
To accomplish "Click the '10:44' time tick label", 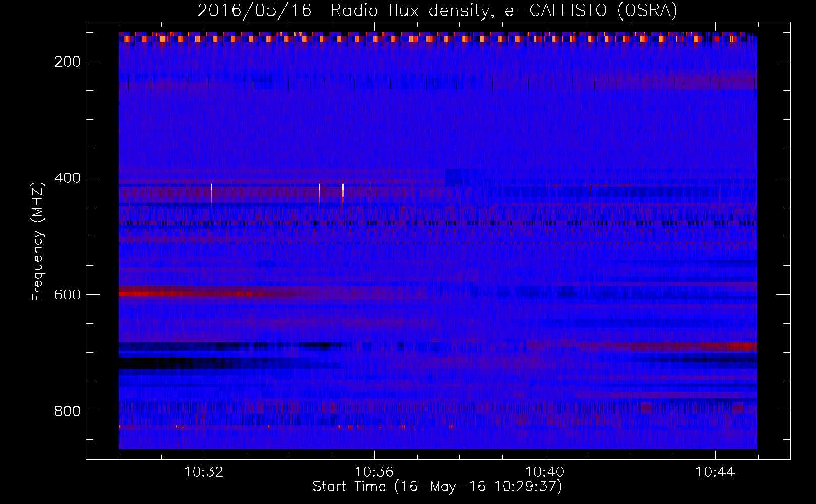I will pyautogui.click(x=715, y=472).
